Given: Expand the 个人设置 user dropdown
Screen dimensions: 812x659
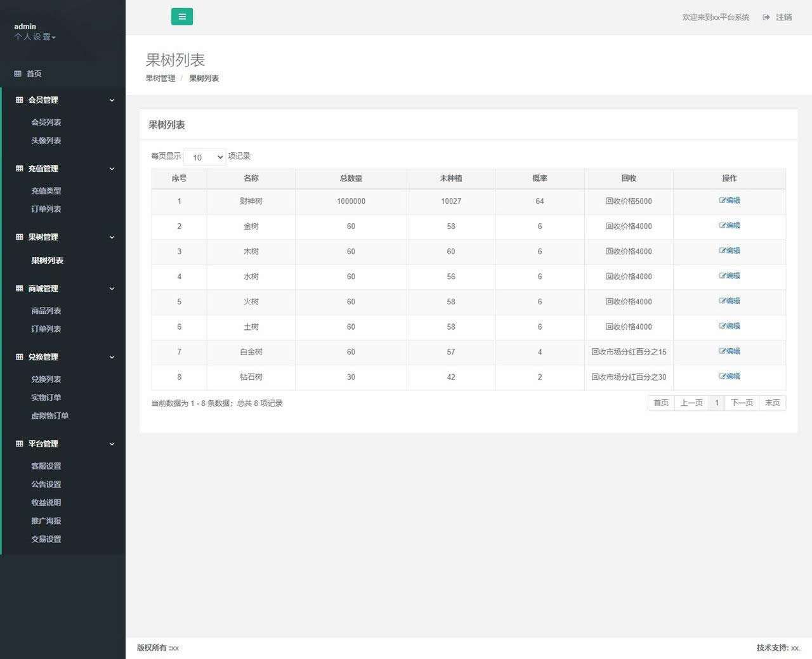Looking at the screenshot, I should point(35,37).
